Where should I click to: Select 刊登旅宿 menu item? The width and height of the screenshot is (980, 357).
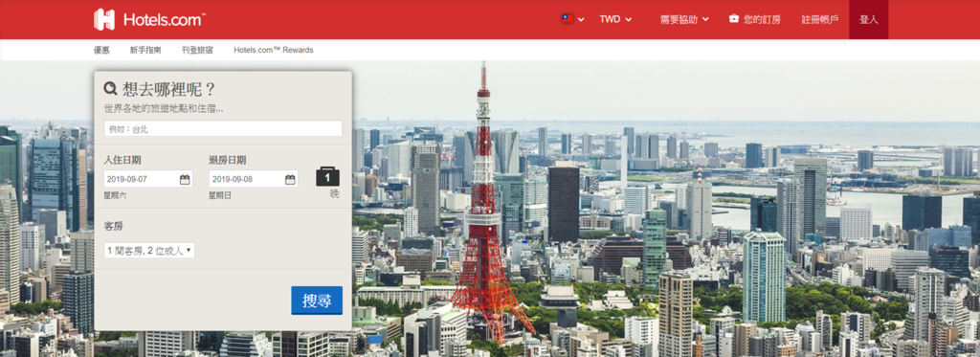pos(197,50)
